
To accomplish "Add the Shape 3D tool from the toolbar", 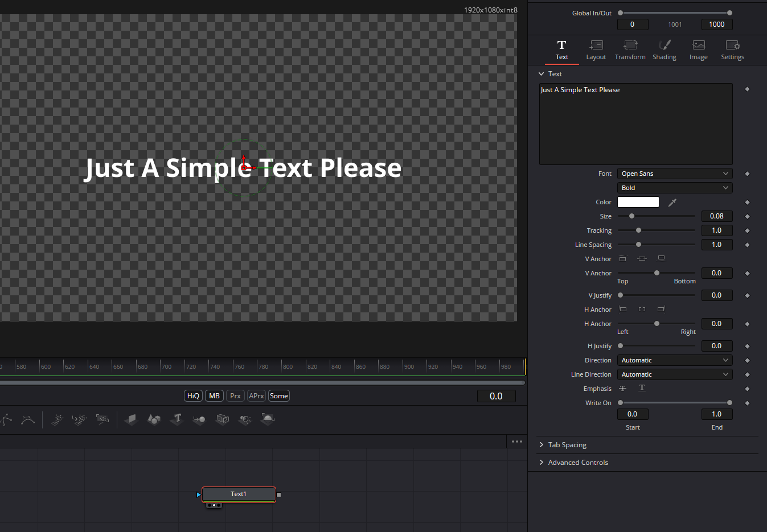I will pyautogui.click(x=154, y=419).
